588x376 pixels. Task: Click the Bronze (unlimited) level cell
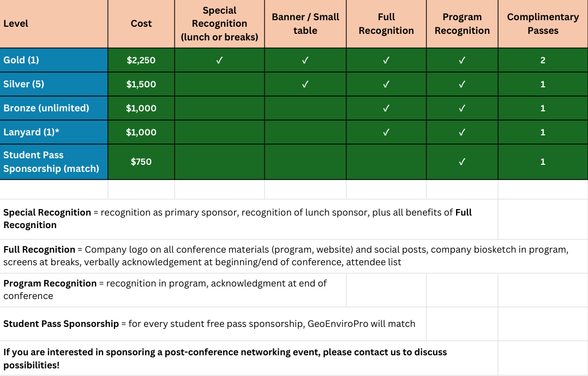click(x=46, y=108)
